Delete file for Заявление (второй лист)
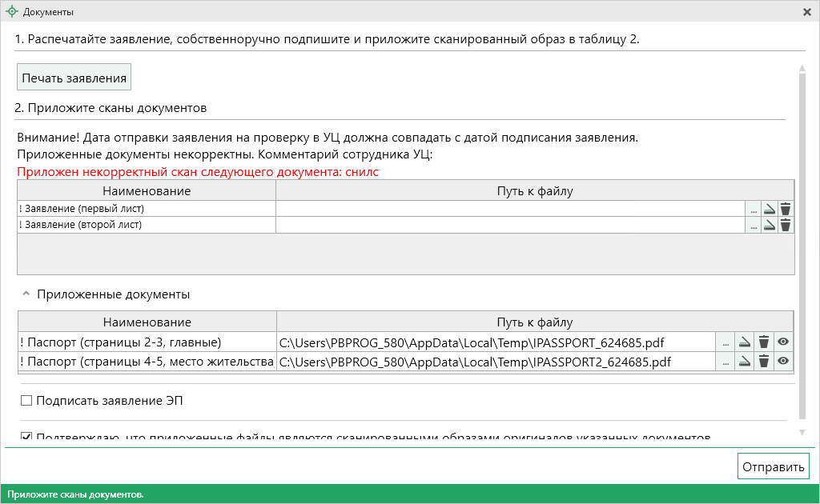The image size is (820, 504). coord(786,226)
